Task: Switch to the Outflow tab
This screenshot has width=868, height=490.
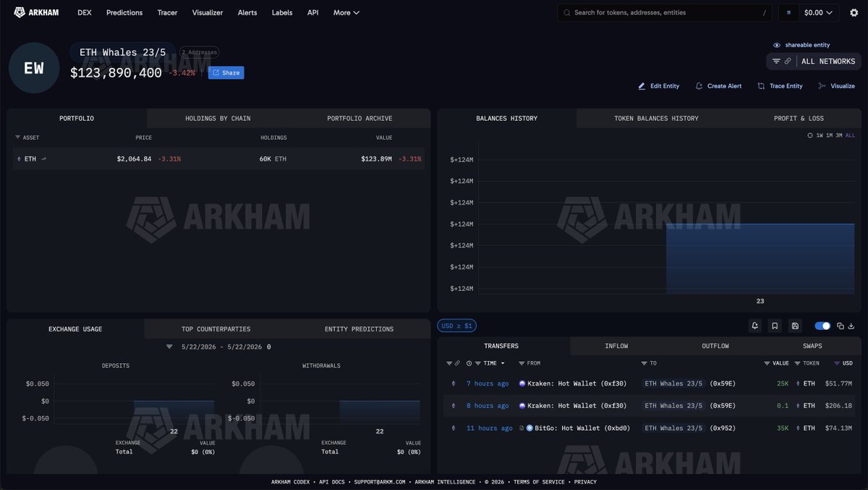Action: point(715,346)
